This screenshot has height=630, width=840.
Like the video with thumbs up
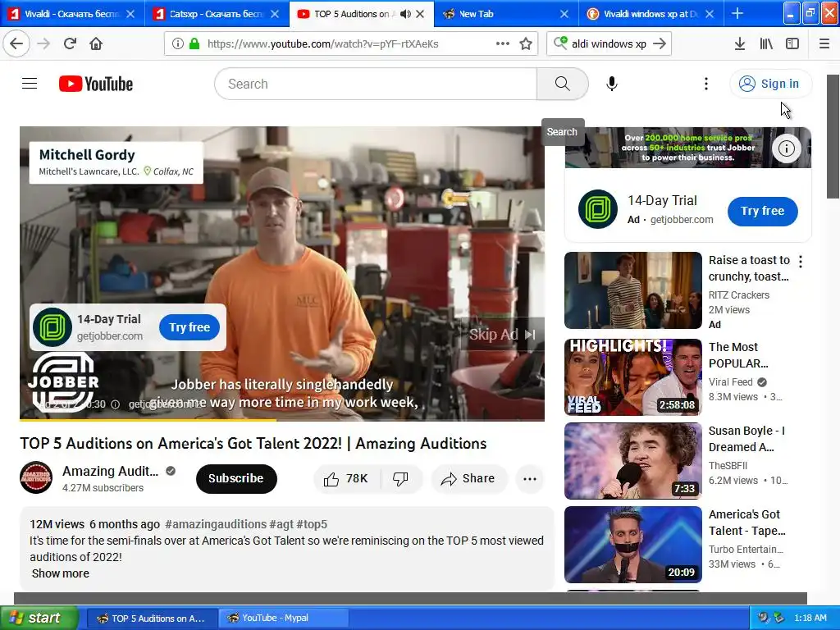click(x=347, y=479)
